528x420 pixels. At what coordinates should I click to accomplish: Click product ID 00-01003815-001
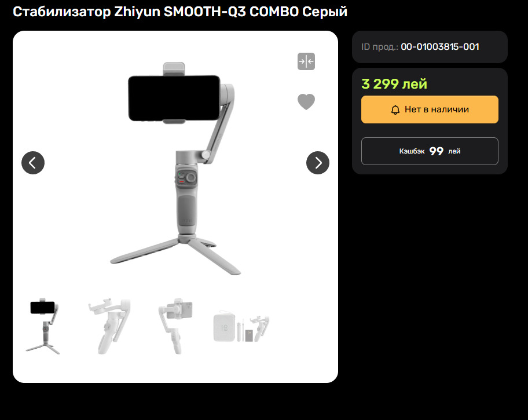coord(440,46)
